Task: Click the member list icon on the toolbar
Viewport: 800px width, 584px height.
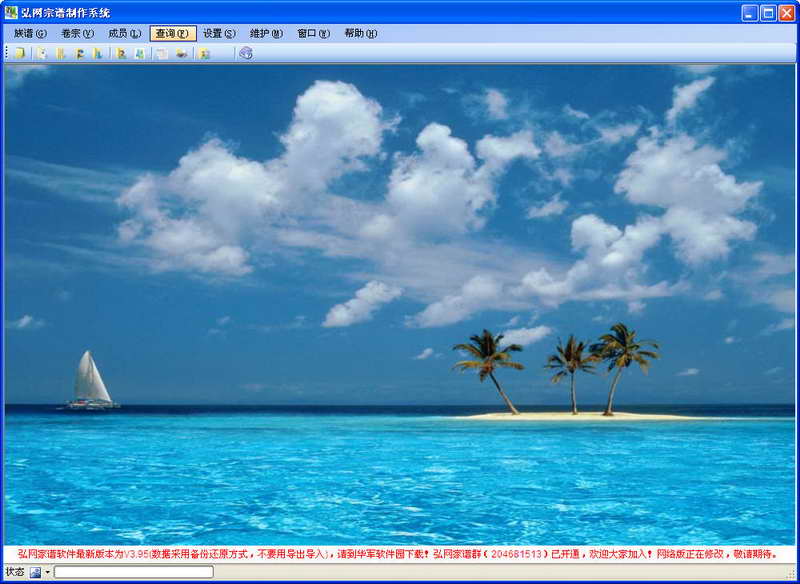Action: 60,55
